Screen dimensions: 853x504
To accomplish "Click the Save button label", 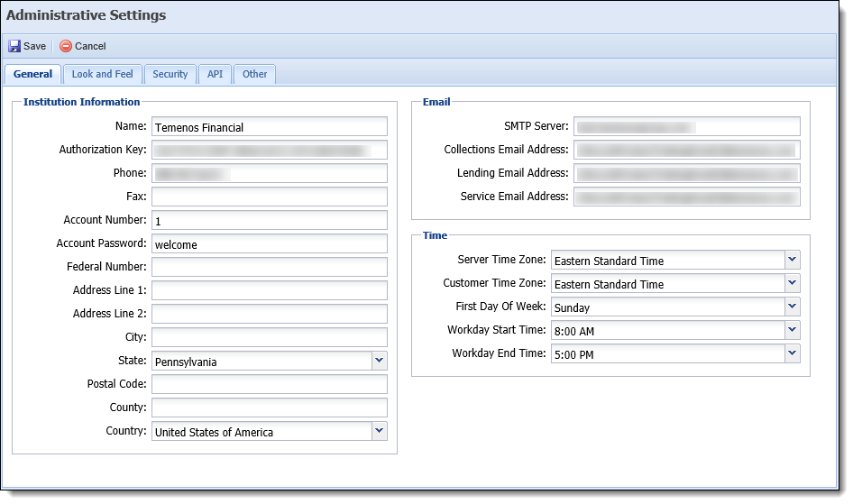I will (34, 46).
